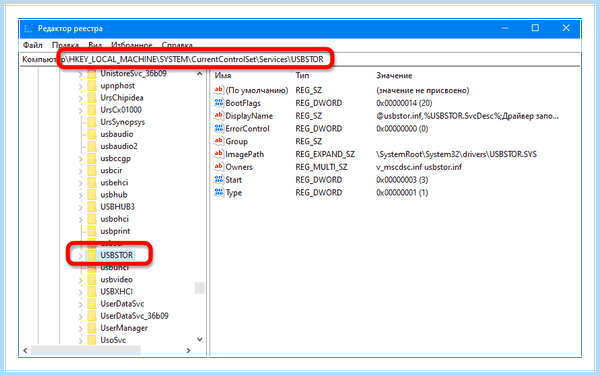
Task: Select the USBSTOR folder icon in tree
Action: click(91, 255)
